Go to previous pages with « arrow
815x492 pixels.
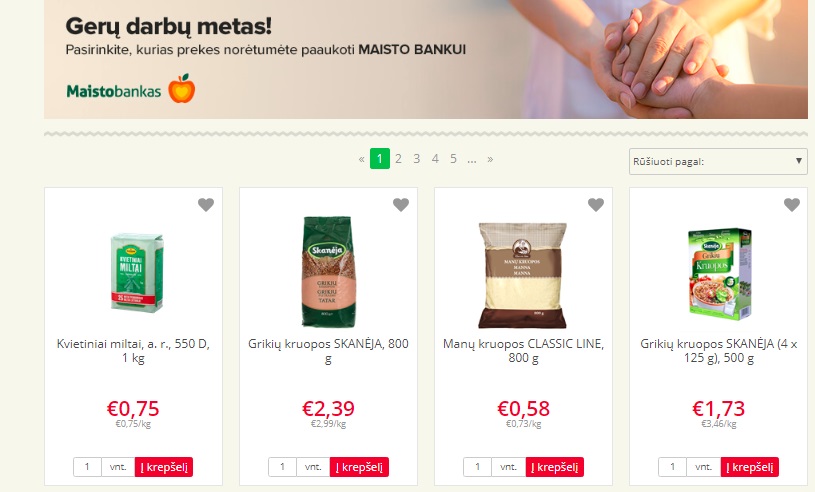coord(361,159)
